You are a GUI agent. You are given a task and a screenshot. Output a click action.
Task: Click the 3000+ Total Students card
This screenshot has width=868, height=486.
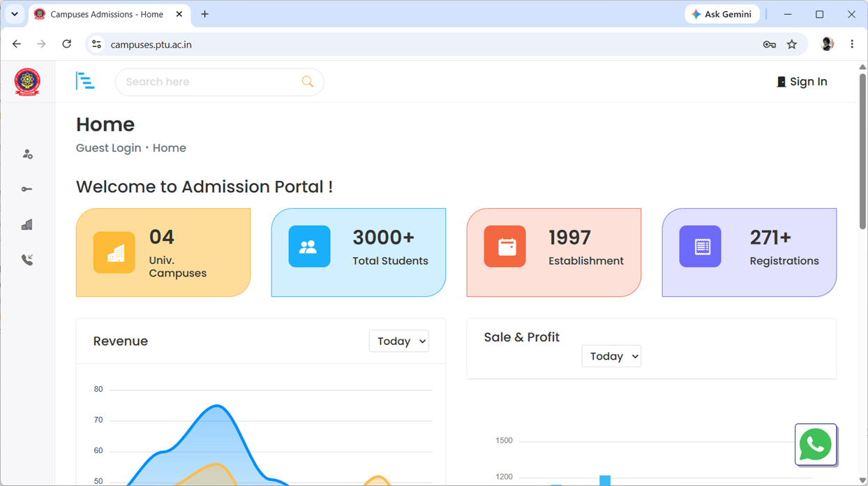point(359,252)
